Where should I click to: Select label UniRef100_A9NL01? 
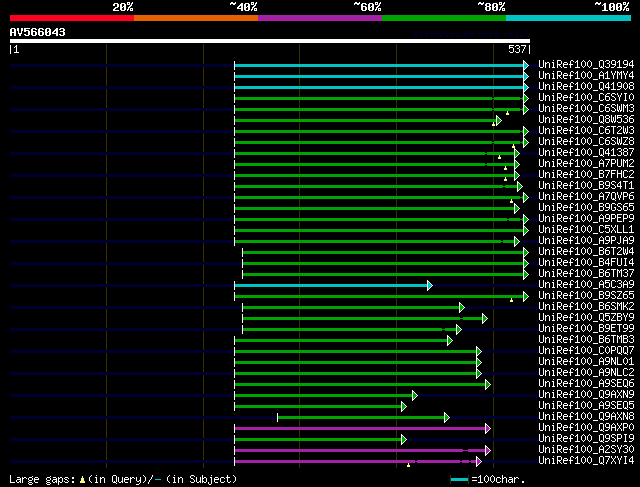[586, 362]
